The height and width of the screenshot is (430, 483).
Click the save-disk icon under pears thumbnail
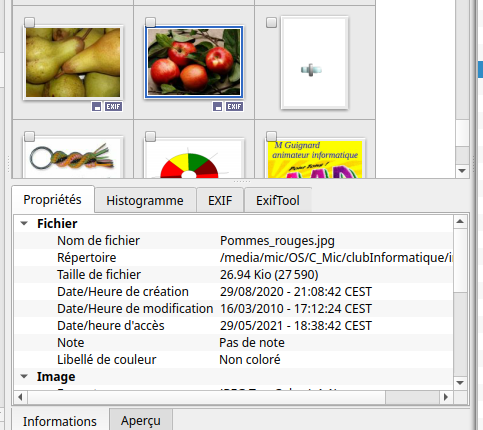pyautogui.click(x=97, y=107)
